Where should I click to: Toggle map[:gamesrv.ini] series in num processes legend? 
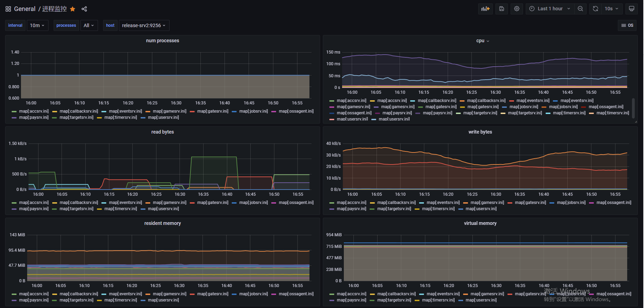(170, 111)
